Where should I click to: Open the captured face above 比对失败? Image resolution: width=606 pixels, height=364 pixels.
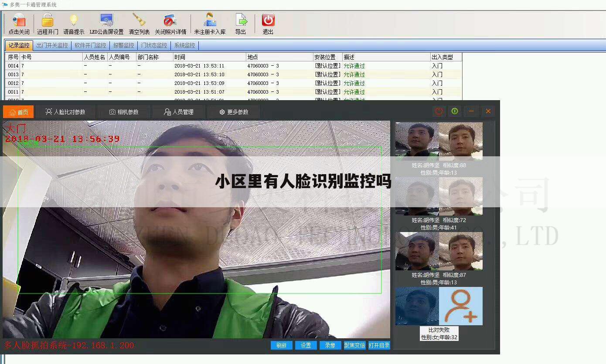(x=417, y=306)
